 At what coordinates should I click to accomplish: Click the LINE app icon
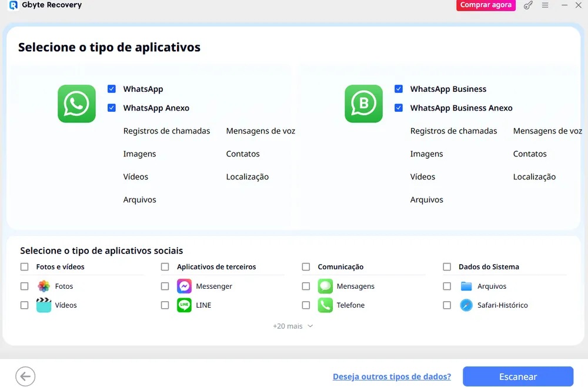185,305
